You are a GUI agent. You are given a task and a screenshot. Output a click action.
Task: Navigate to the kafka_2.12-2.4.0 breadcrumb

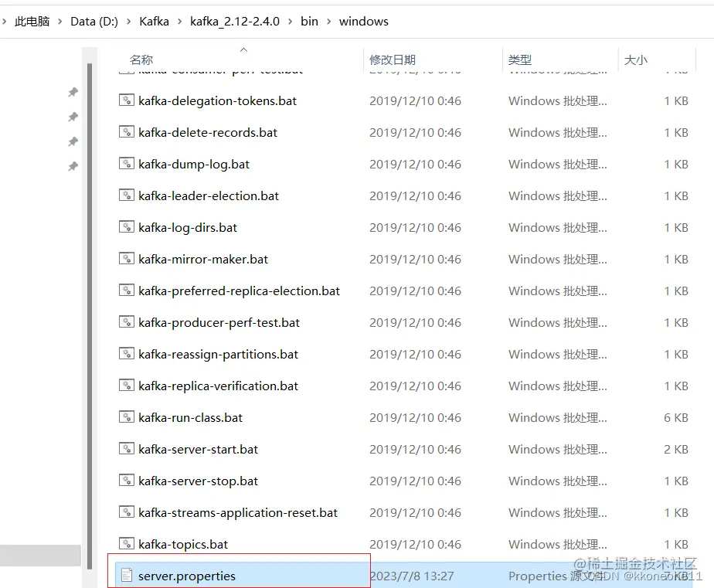234,22
